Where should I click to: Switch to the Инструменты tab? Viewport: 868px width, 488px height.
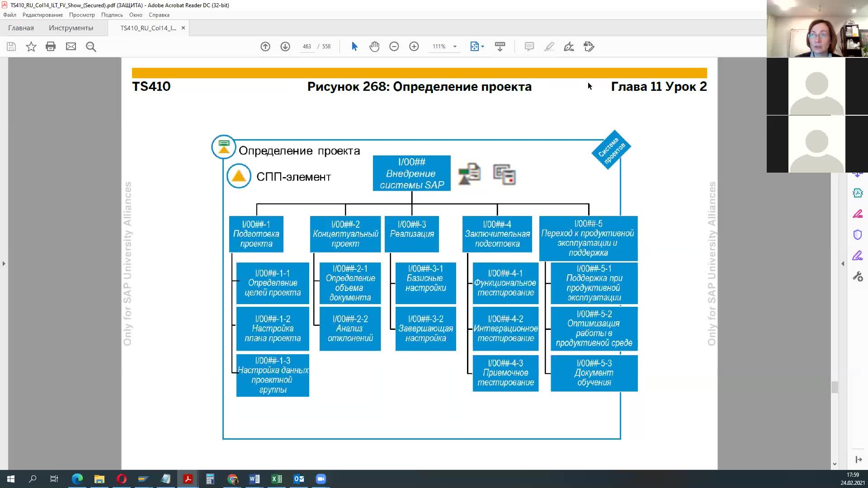point(71,28)
